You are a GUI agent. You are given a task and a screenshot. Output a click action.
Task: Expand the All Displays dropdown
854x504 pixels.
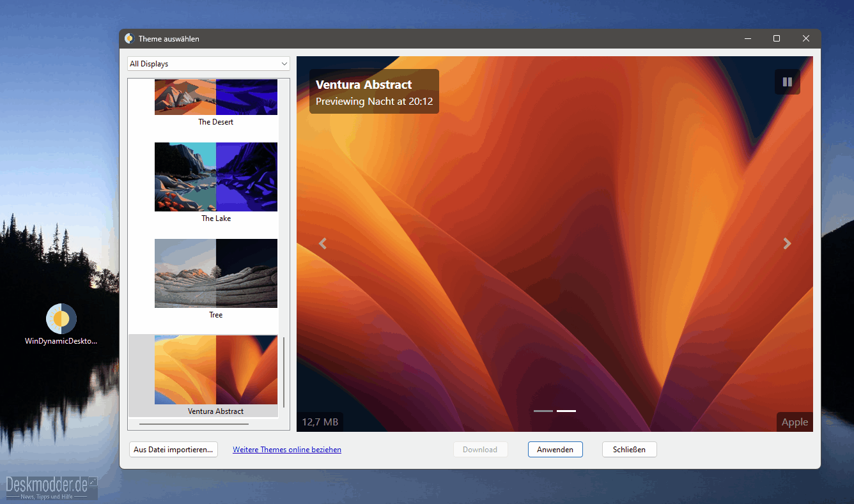208,64
